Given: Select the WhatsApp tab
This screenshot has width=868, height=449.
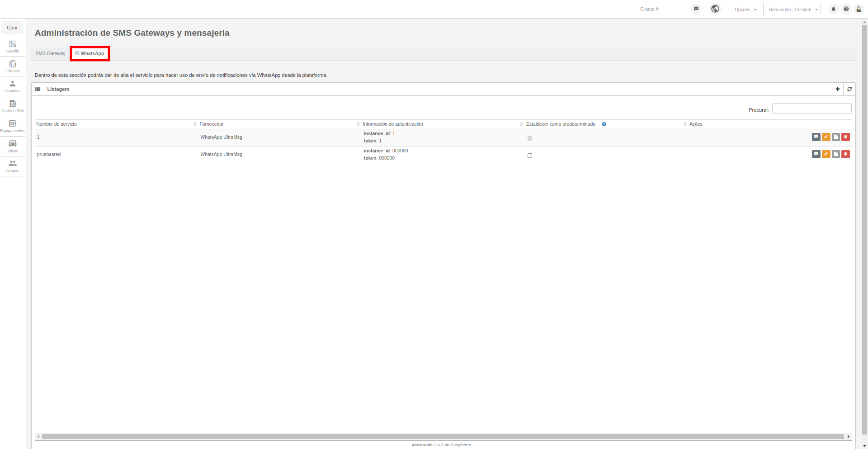Looking at the screenshot, I should point(90,53).
